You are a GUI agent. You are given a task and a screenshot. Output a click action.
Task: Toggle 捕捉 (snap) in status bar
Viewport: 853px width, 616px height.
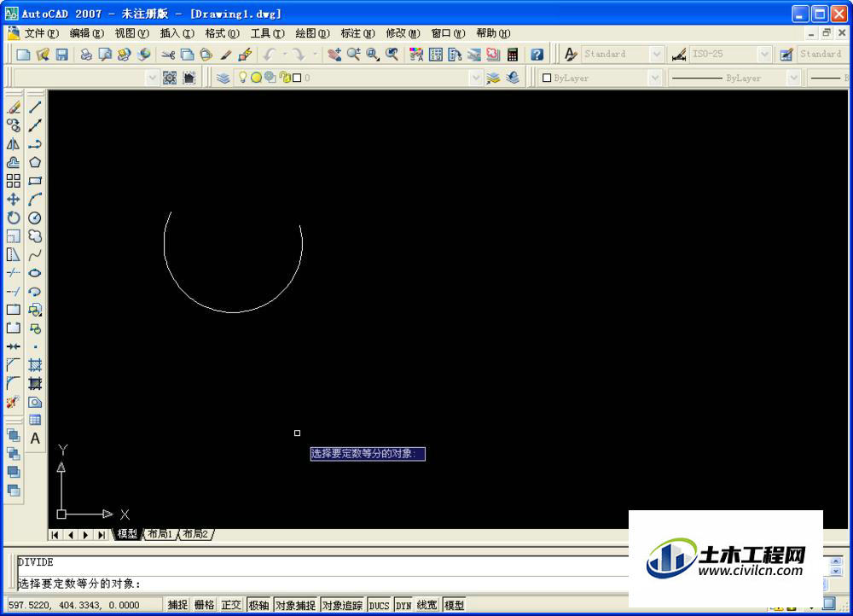coord(177,605)
